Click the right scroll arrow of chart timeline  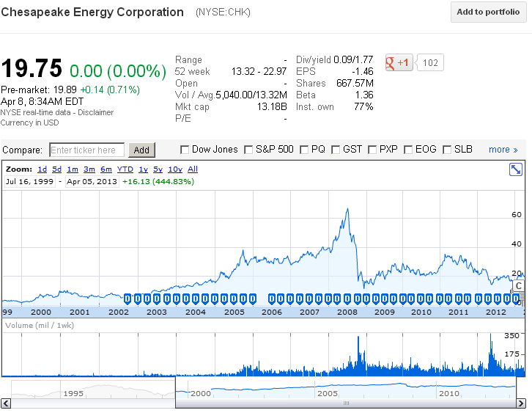(521, 403)
